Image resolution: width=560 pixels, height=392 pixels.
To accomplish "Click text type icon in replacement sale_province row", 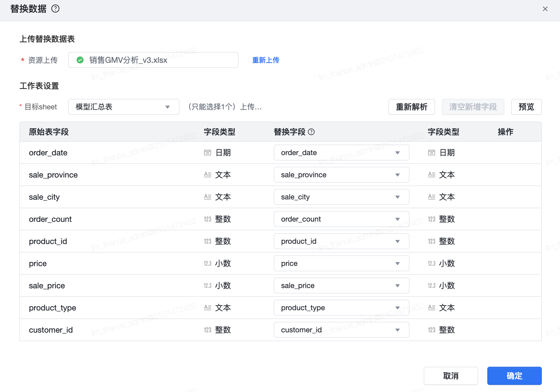I will click(x=432, y=175).
